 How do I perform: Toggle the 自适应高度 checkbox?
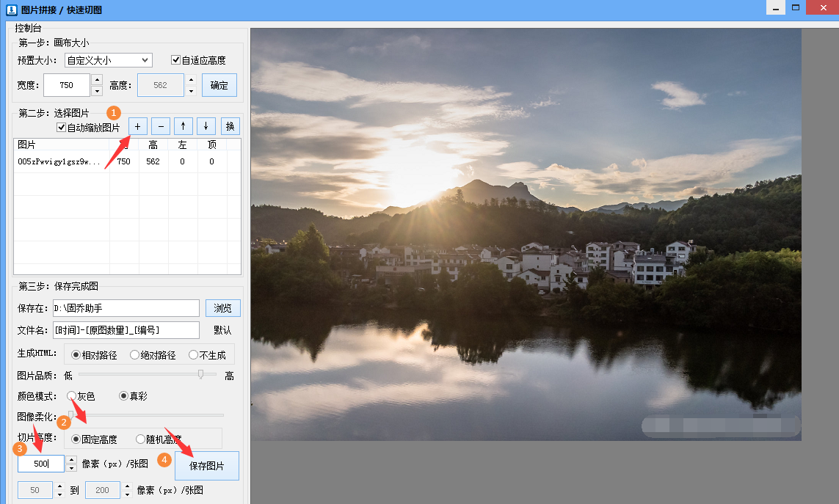coord(176,60)
